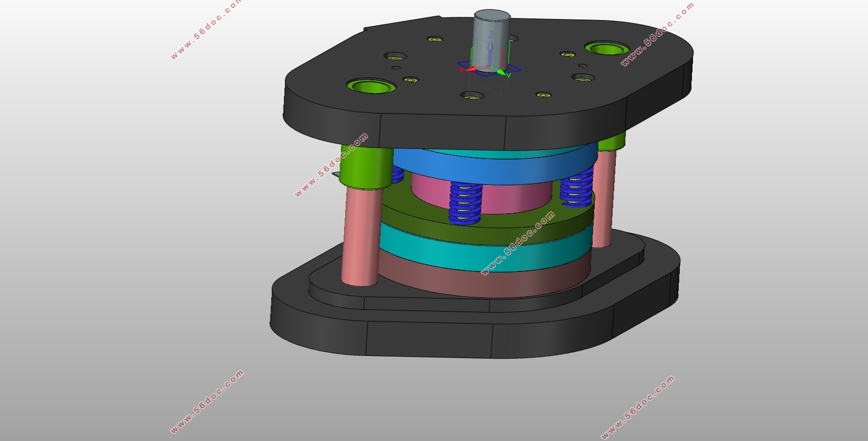Select the red X-axis arrow handle
The height and width of the screenshot is (441, 868).
click(472, 68)
